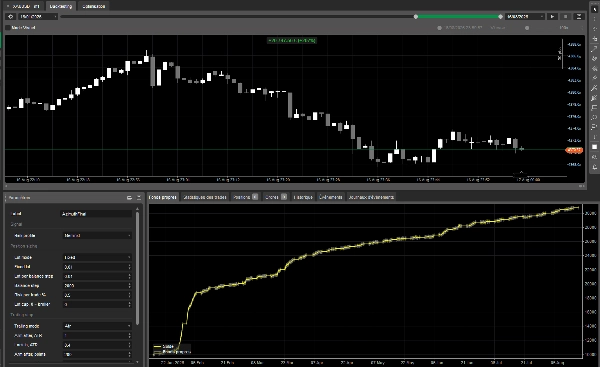Open the backtest start date dropdown

point(38,16)
